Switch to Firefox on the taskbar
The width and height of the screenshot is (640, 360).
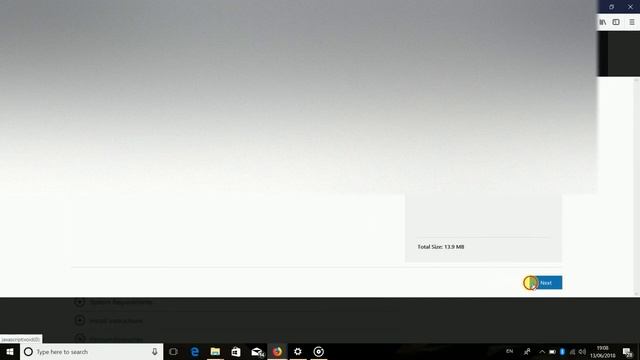(x=277, y=351)
